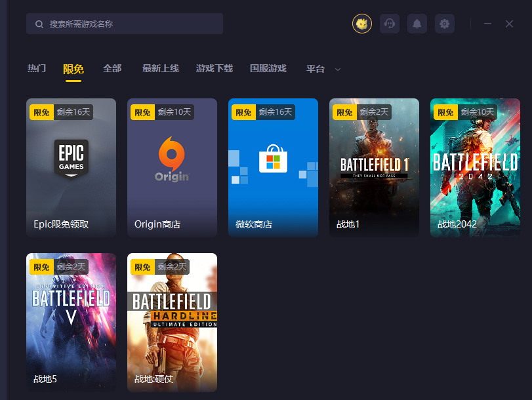Click 限免 badge on 战地1 card
Image resolution: width=532 pixels, height=400 pixels.
point(344,112)
